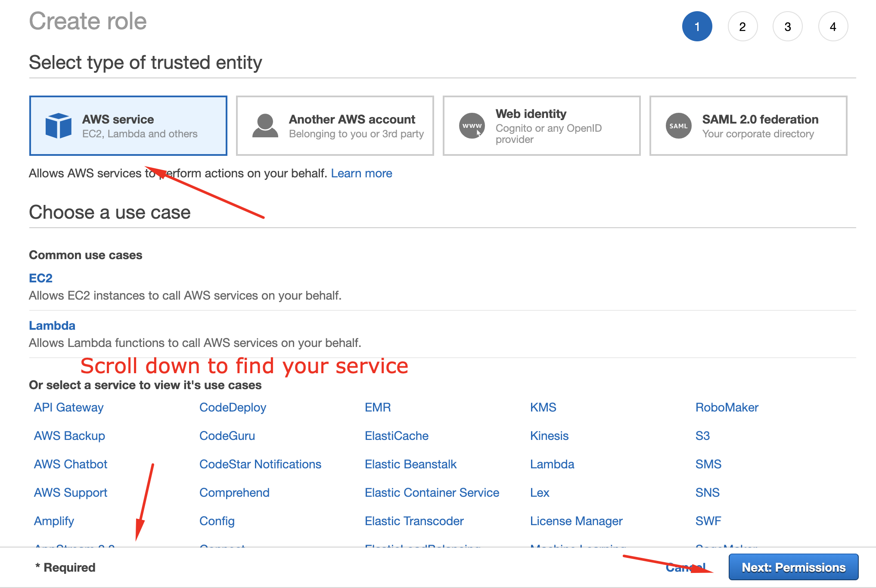Screen dimensions: 876x588
Task: Pick SMS service
Action: 708,464
